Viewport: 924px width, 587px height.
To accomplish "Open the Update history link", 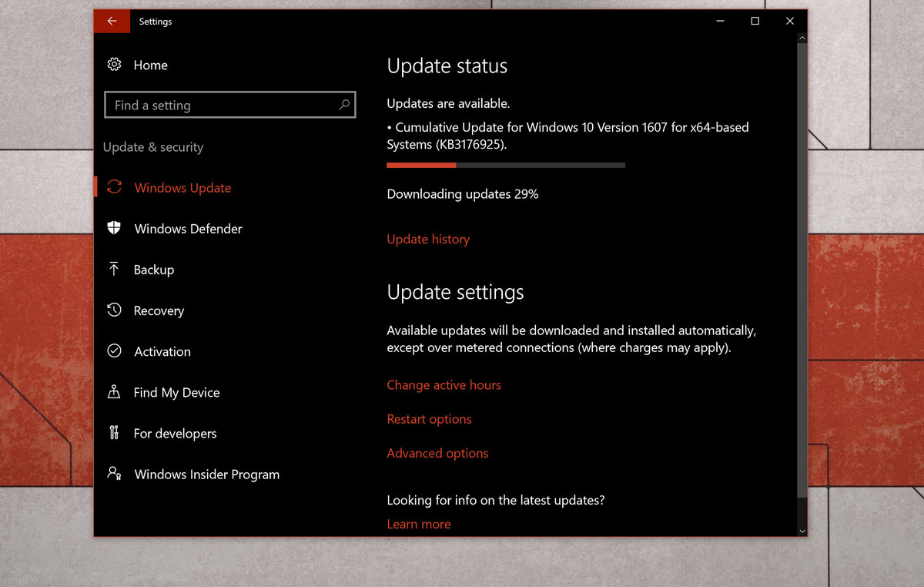I will coord(428,239).
